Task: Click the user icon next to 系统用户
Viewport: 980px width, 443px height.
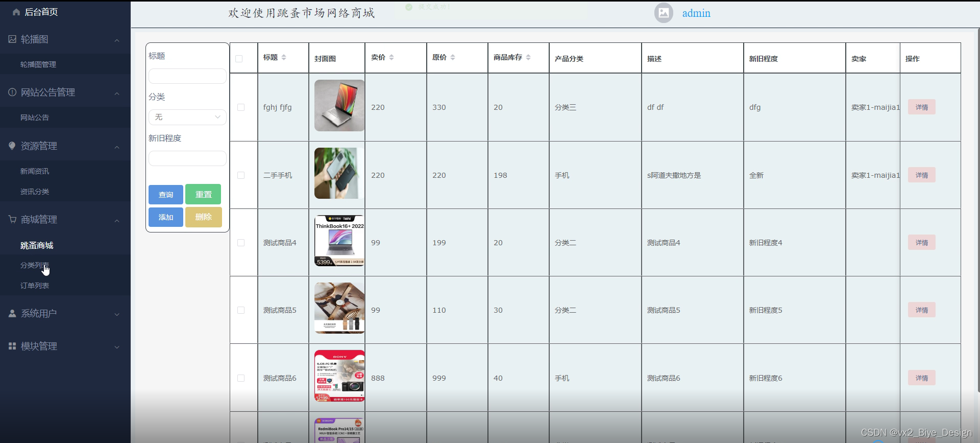Action: tap(12, 313)
